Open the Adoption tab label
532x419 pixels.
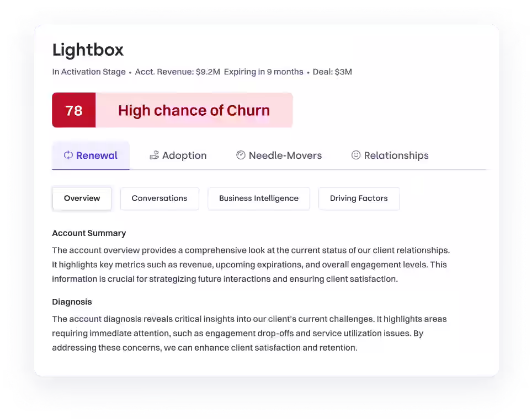tap(184, 155)
